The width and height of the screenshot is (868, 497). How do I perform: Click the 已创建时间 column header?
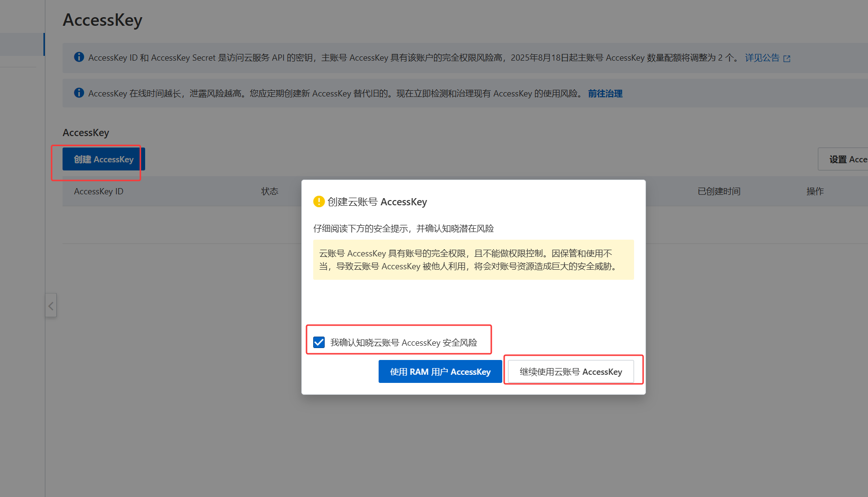(x=719, y=191)
